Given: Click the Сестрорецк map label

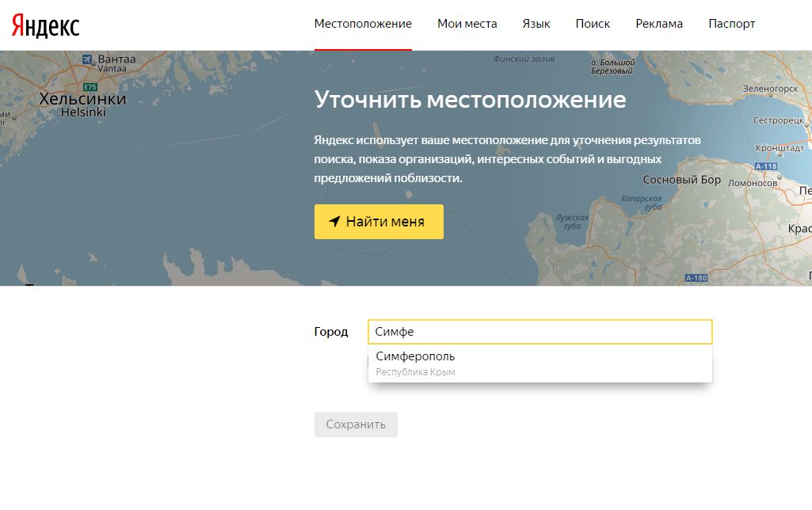Looking at the screenshot, I should [x=779, y=120].
